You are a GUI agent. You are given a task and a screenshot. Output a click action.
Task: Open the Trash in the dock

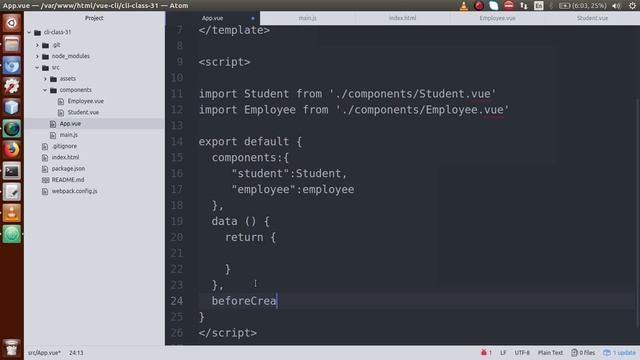coord(11,348)
